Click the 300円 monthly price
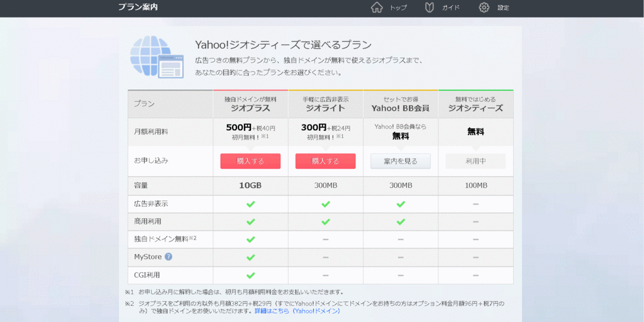This screenshot has height=322, width=644. (314, 128)
